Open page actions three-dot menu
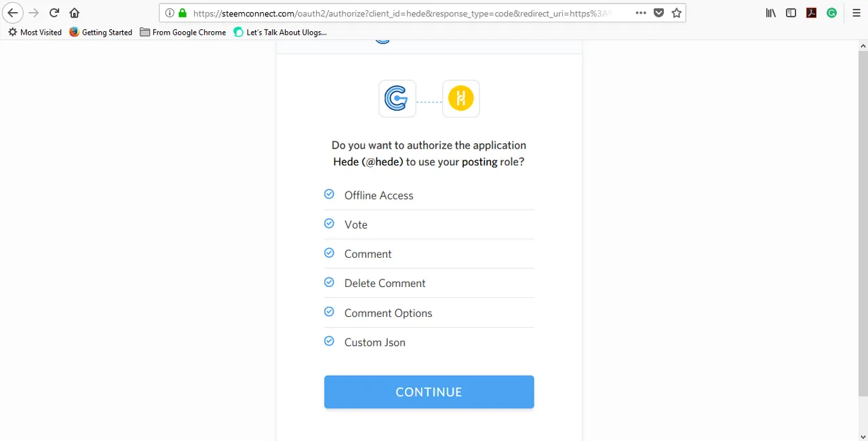Screen dimensions: 868x441 pos(641,13)
